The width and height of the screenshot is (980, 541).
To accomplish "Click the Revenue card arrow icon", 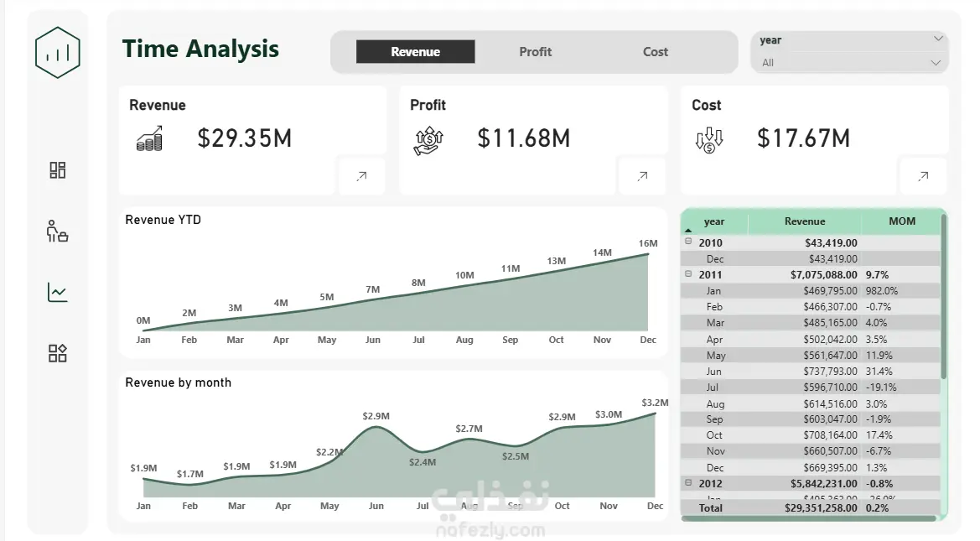I will click(x=362, y=176).
